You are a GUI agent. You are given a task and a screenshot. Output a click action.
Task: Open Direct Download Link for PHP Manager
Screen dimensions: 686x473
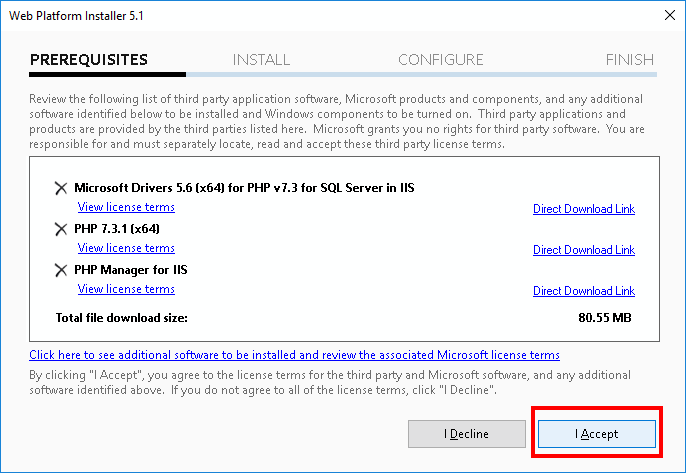[584, 291]
